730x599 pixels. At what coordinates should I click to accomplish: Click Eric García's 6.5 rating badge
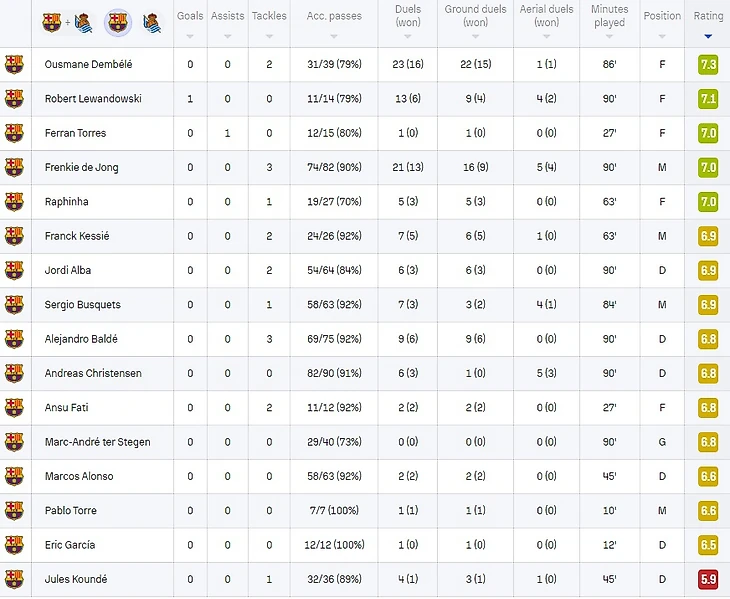[x=708, y=545]
